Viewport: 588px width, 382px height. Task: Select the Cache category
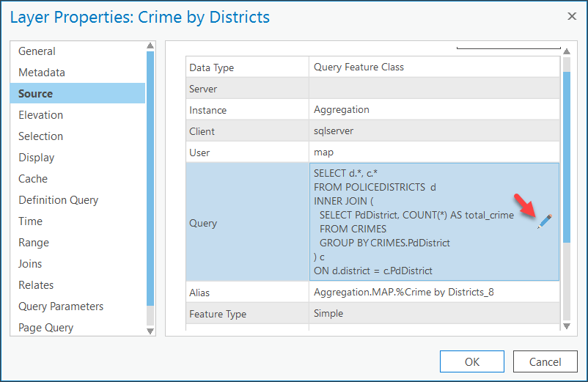(33, 179)
